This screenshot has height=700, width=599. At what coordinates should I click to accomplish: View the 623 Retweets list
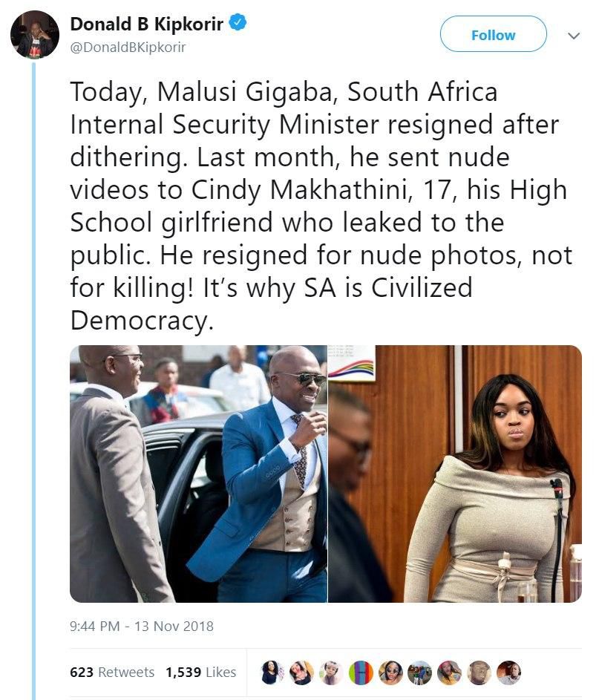click(112, 672)
